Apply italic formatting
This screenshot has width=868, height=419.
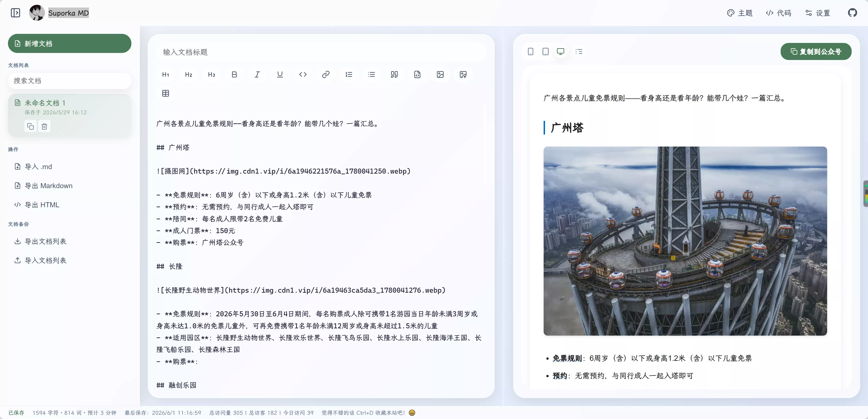(x=257, y=75)
